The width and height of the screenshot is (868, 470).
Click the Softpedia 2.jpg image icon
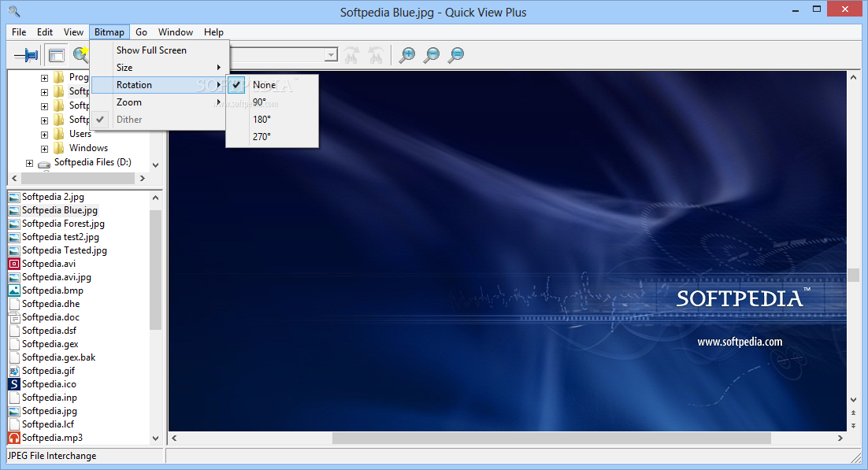click(x=14, y=197)
